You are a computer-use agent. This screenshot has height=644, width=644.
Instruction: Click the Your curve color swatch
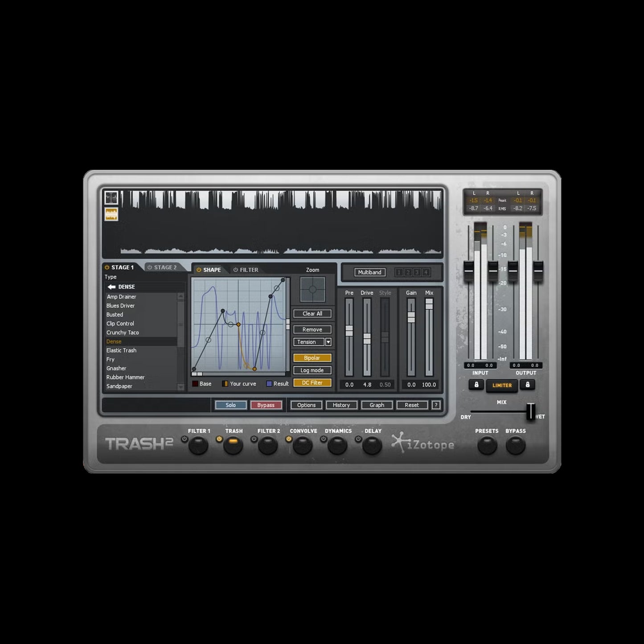225,384
